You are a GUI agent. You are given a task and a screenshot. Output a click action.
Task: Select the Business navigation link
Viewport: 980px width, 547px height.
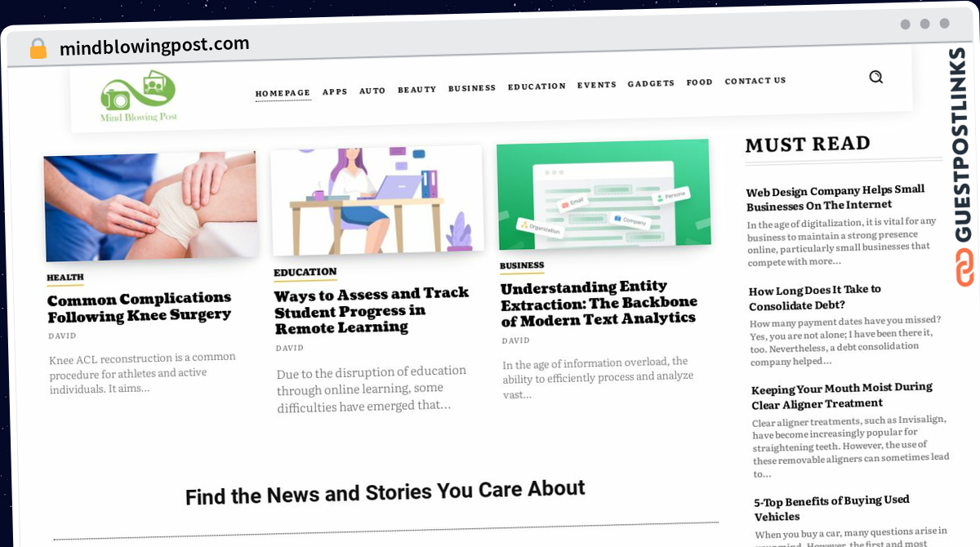click(x=472, y=87)
